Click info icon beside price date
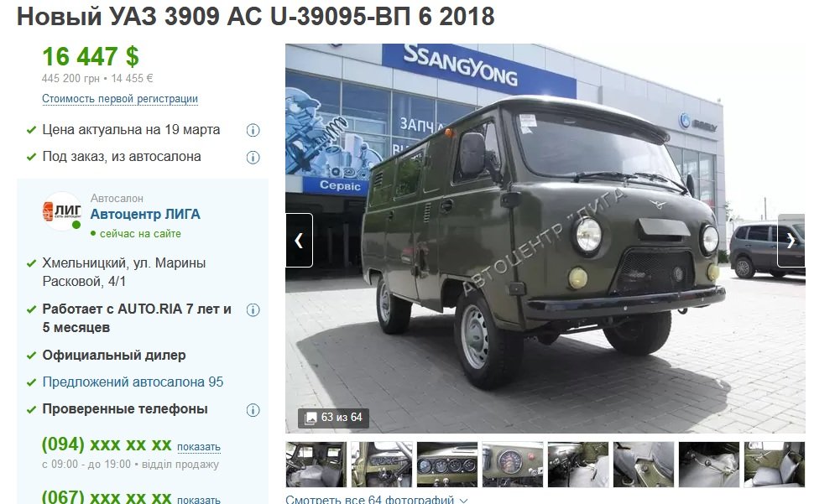The height and width of the screenshot is (504, 835). [x=253, y=130]
